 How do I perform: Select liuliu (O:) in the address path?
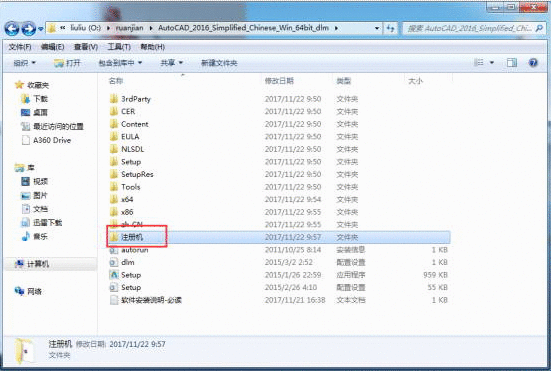85,28
